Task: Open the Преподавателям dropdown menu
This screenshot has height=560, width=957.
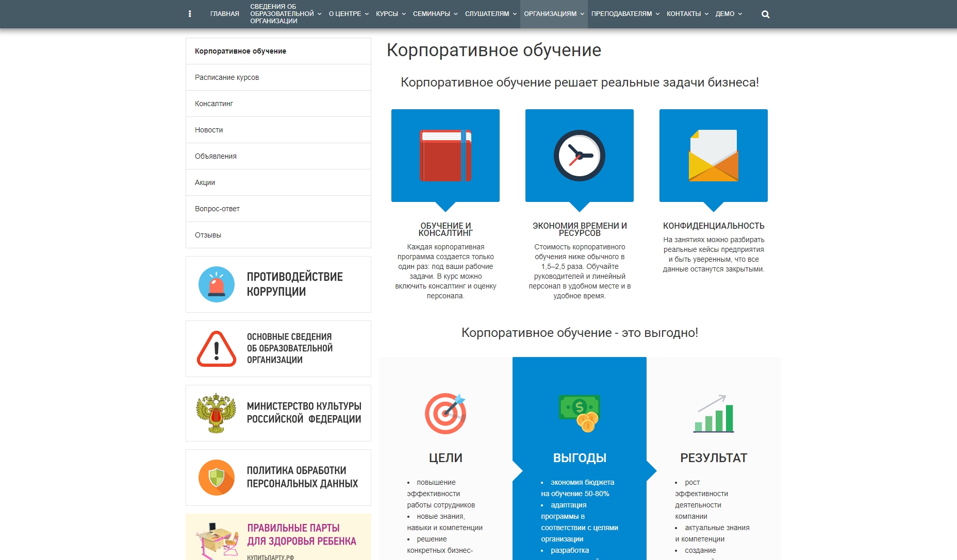Action: point(625,14)
